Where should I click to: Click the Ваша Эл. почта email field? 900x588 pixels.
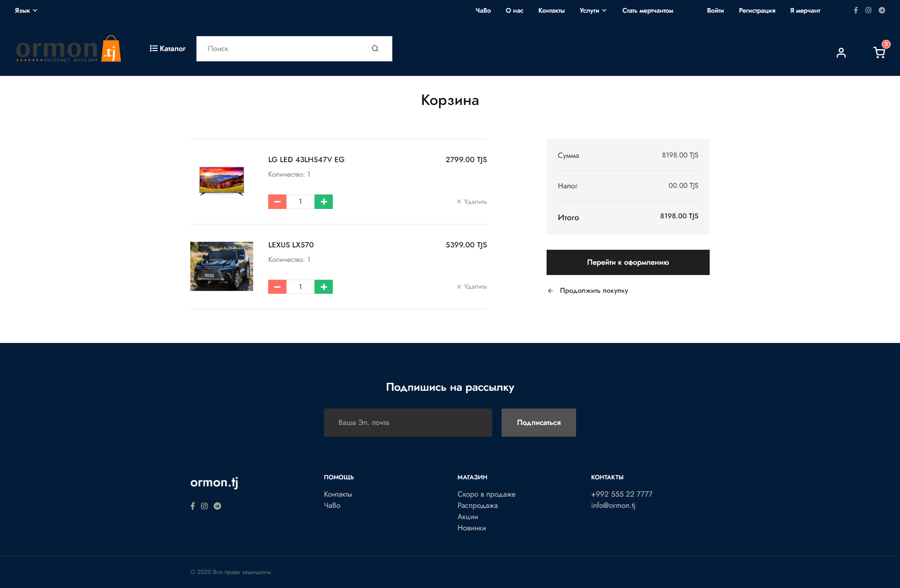408,423
